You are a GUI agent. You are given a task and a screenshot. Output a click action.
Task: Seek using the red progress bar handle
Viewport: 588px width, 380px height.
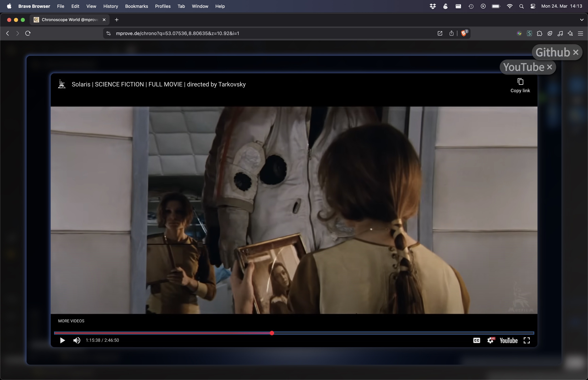272,333
